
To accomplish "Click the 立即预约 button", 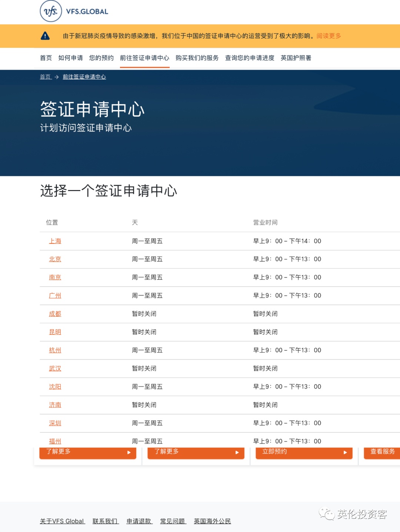I will (304, 452).
